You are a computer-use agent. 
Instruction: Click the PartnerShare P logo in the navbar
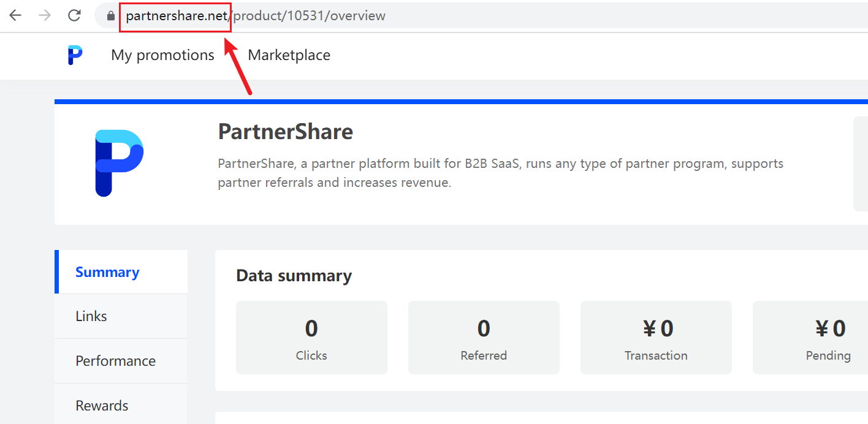point(74,55)
